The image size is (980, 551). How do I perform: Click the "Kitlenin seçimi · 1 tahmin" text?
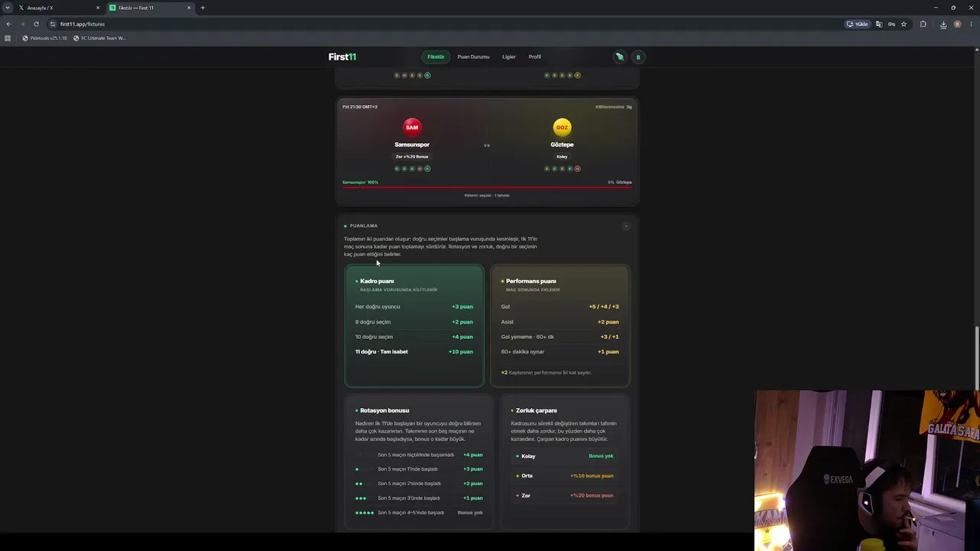487,195
